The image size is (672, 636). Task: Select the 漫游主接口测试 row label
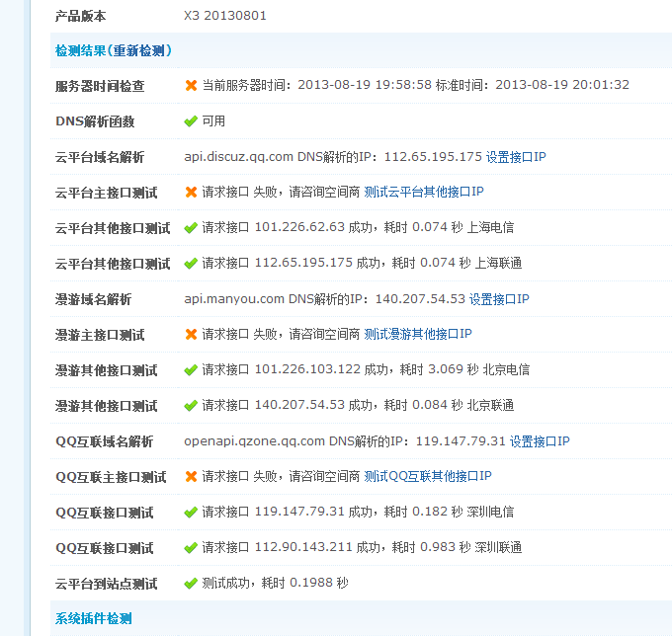(100, 335)
